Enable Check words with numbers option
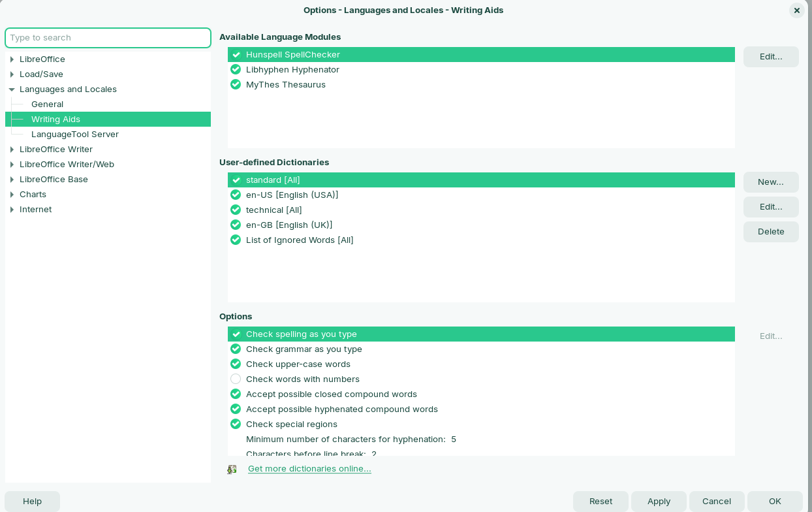 click(x=236, y=379)
